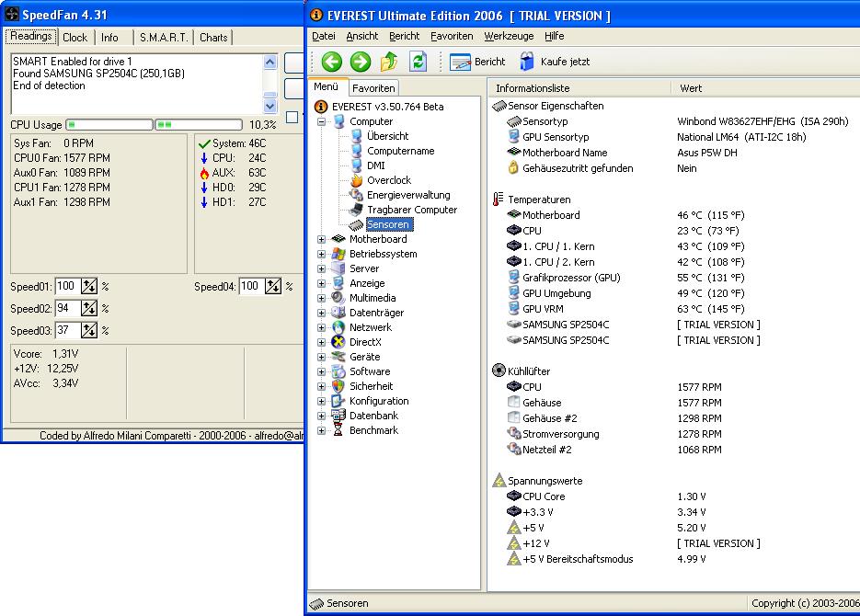This screenshot has width=860, height=616.
Task: Click the Netzwerk globe icon
Action: click(339, 327)
